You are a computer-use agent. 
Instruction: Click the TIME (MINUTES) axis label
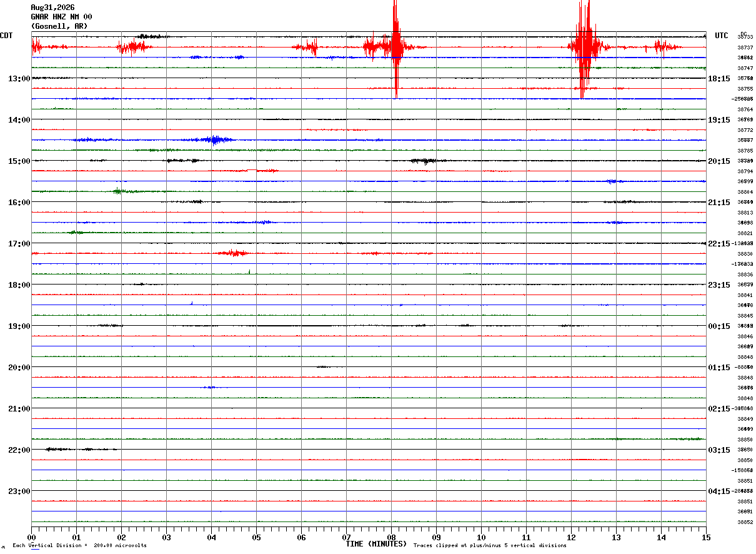[376, 544]
